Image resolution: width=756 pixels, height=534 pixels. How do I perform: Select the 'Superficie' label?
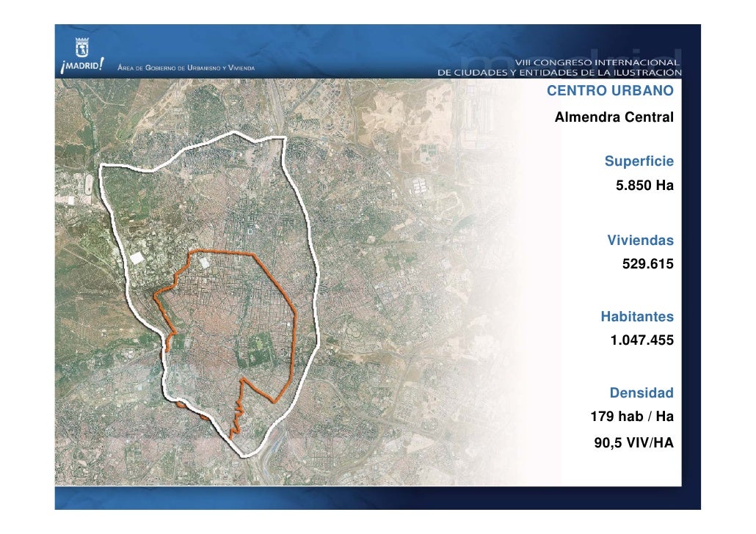click(x=639, y=161)
